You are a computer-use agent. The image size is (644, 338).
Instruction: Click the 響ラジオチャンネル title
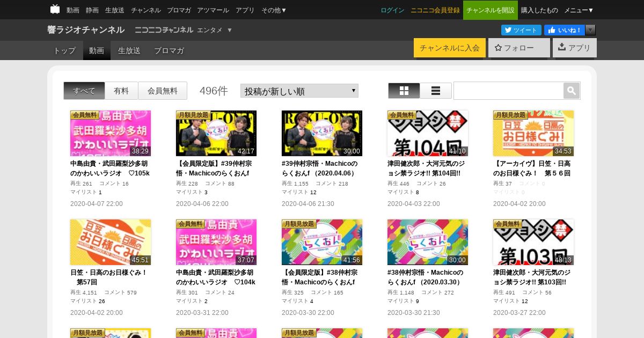86,30
